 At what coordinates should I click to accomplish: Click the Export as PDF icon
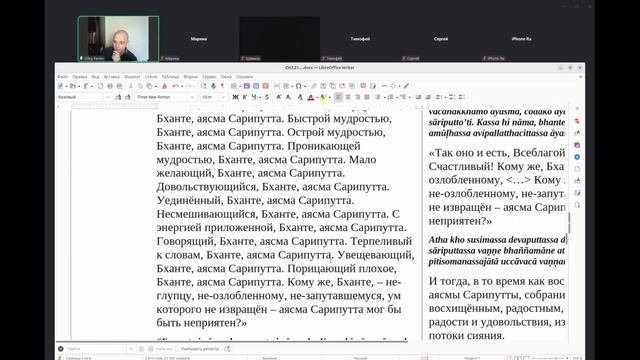(100, 86)
